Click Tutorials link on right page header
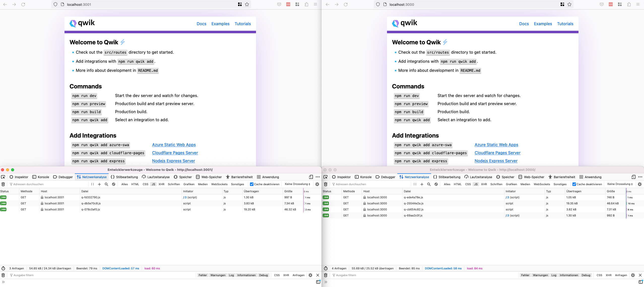This screenshot has height=287, width=644. coord(565,24)
